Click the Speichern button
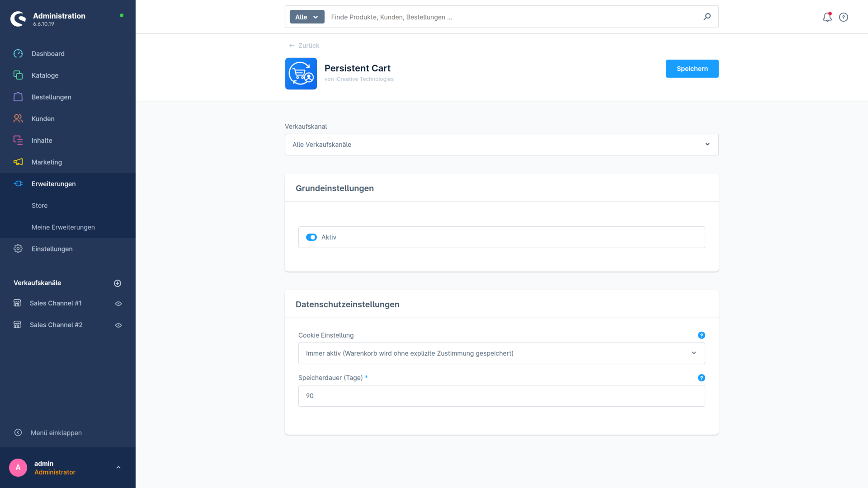Image resolution: width=868 pixels, height=488 pixels. (x=692, y=69)
